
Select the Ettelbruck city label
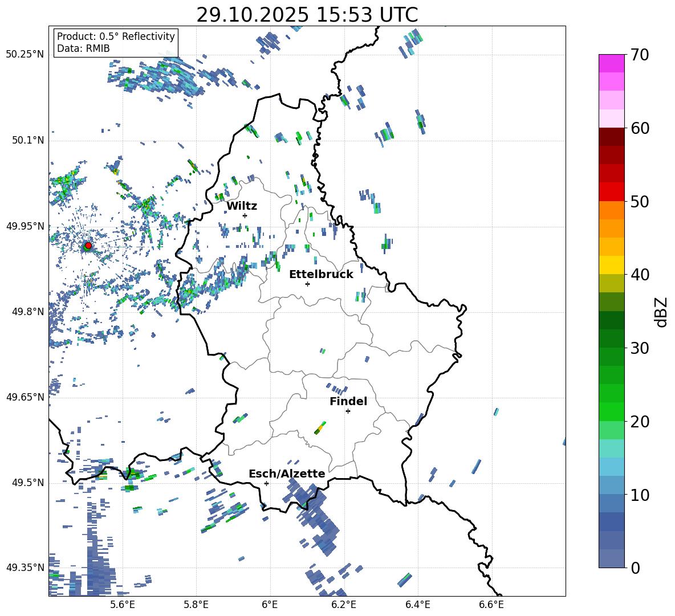321,275
